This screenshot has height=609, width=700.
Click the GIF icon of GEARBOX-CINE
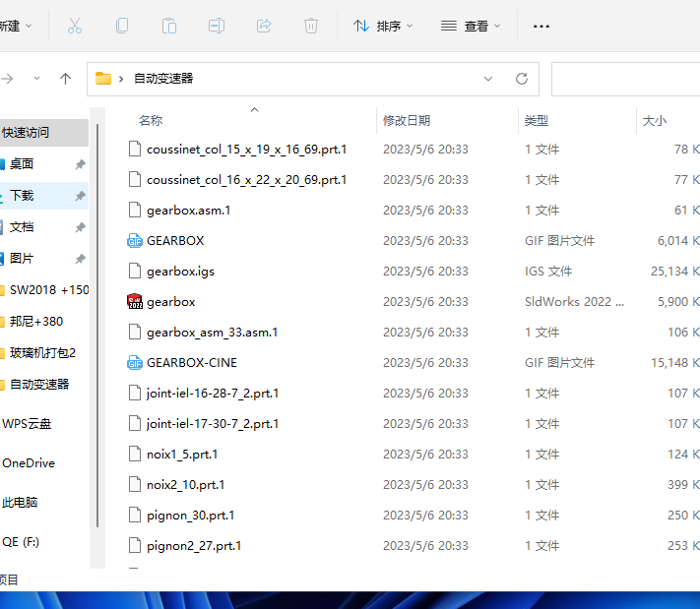coord(134,363)
